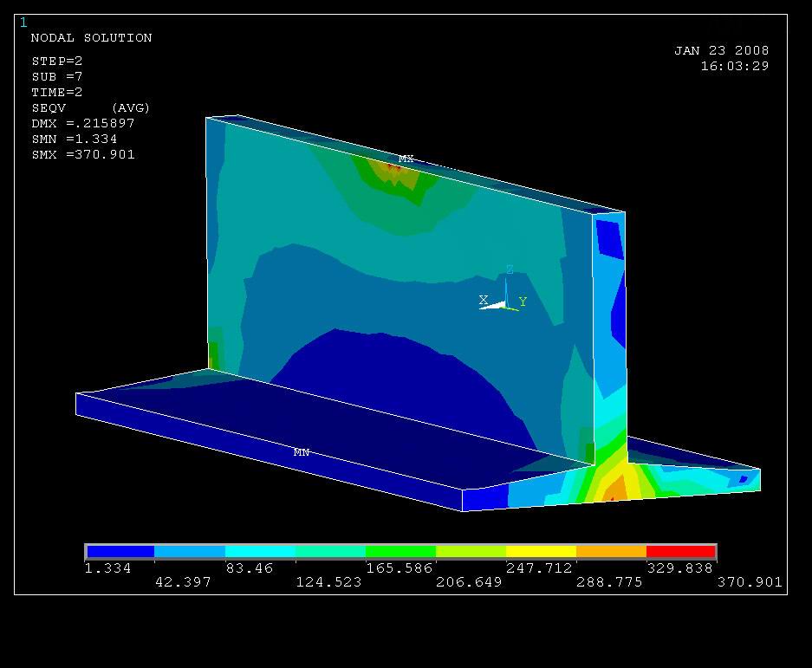This screenshot has height=668, width=812.
Task: Click the legend value 83.46
Action: 249,568
